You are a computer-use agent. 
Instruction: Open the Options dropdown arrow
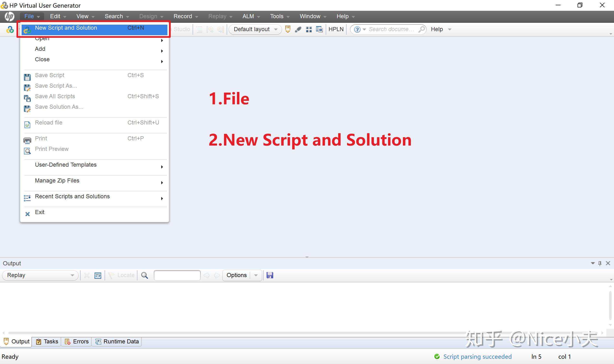coord(256,275)
